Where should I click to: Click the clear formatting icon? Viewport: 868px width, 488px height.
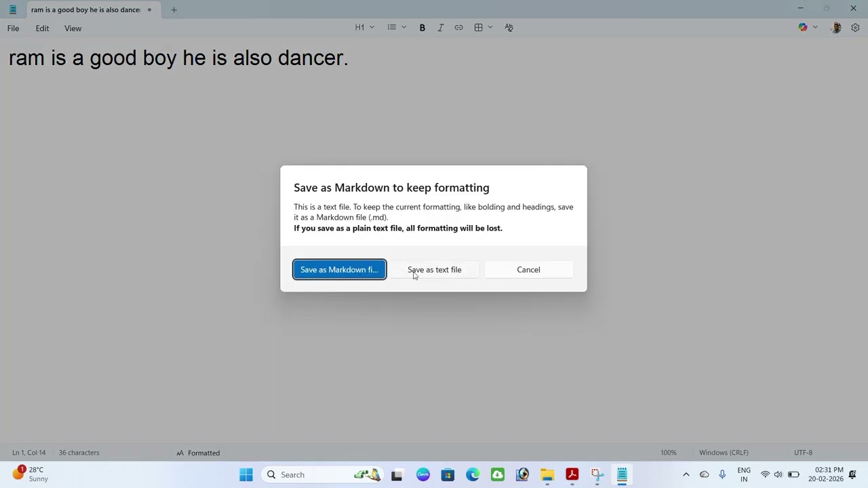click(x=509, y=28)
